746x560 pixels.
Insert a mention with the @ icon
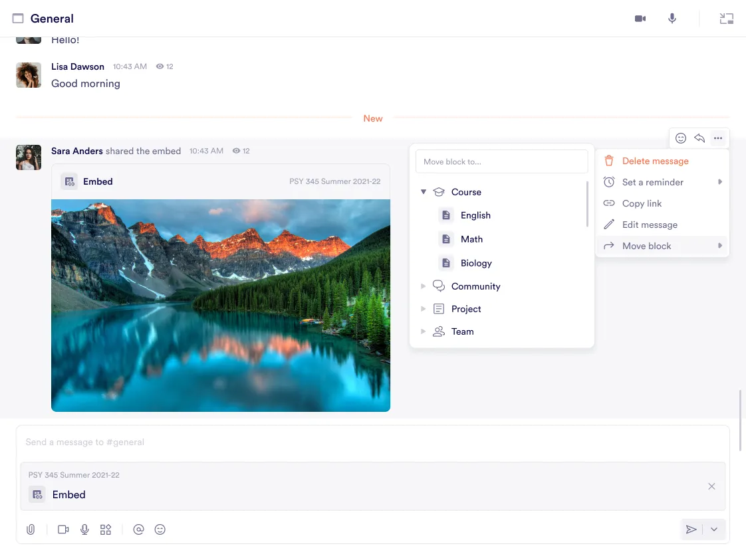[138, 529]
